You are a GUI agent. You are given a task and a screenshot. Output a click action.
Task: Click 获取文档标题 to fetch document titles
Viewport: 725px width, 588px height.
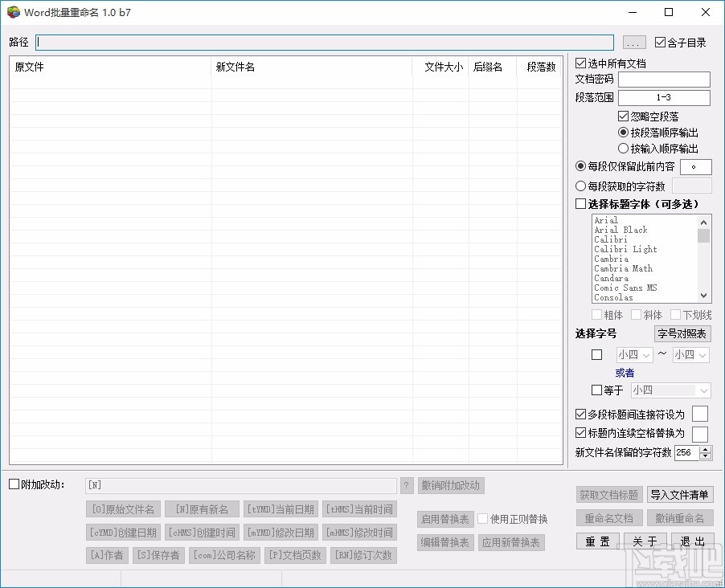click(x=608, y=495)
